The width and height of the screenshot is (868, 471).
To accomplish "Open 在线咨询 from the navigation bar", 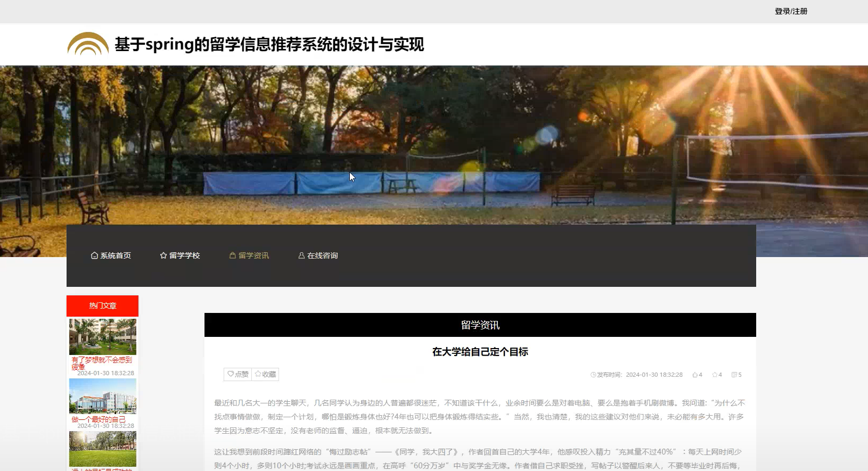I will [318, 255].
